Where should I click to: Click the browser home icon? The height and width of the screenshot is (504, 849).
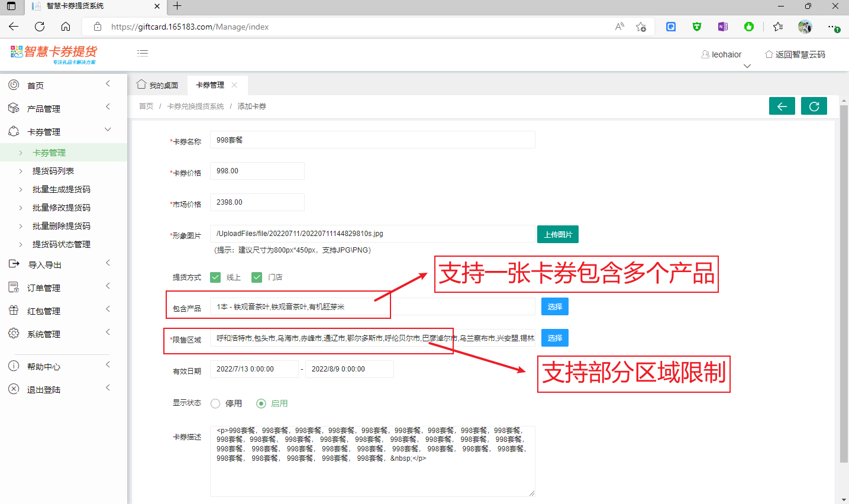pyautogui.click(x=66, y=27)
